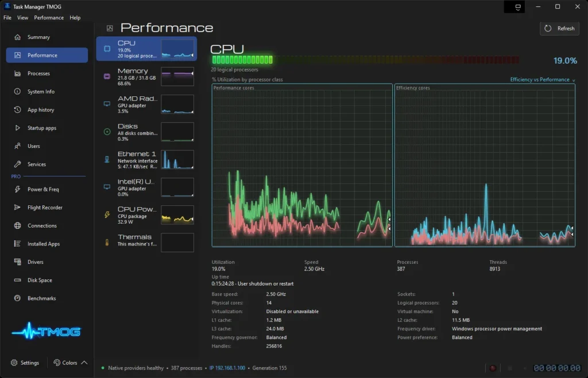Click the Up time 0:15:24:28 text
Image resolution: width=588 pixels, height=378 pixels.
point(253,284)
